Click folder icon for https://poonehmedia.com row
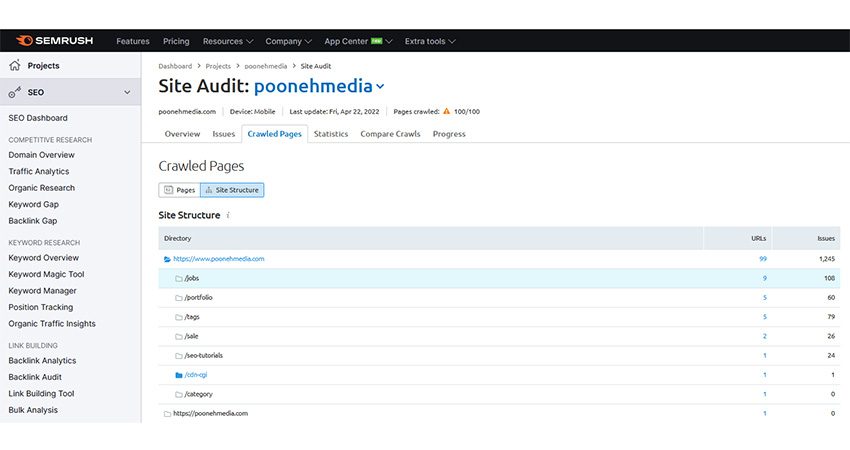Image resolution: width=850 pixels, height=450 pixels. coord(167,414)
